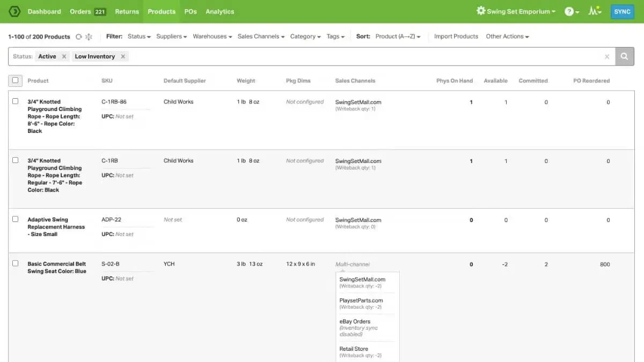Check the C-1RB climbing rope row
This screenshot has height=362, width=644.
(15, 160)
